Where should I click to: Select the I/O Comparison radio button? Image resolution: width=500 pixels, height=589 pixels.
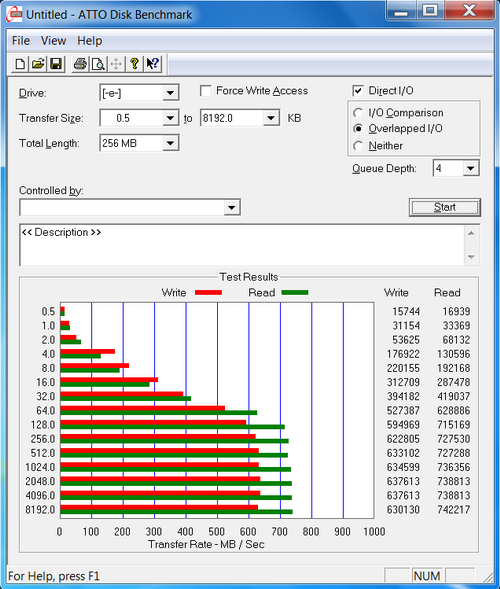pyautogui.click(x=358, y=113)
